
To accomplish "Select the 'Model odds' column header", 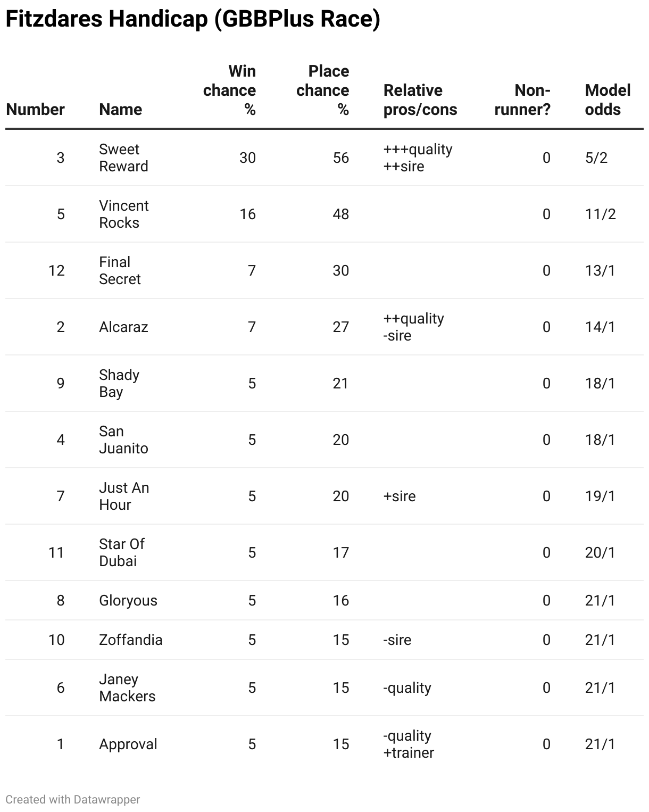I will 608,100.
